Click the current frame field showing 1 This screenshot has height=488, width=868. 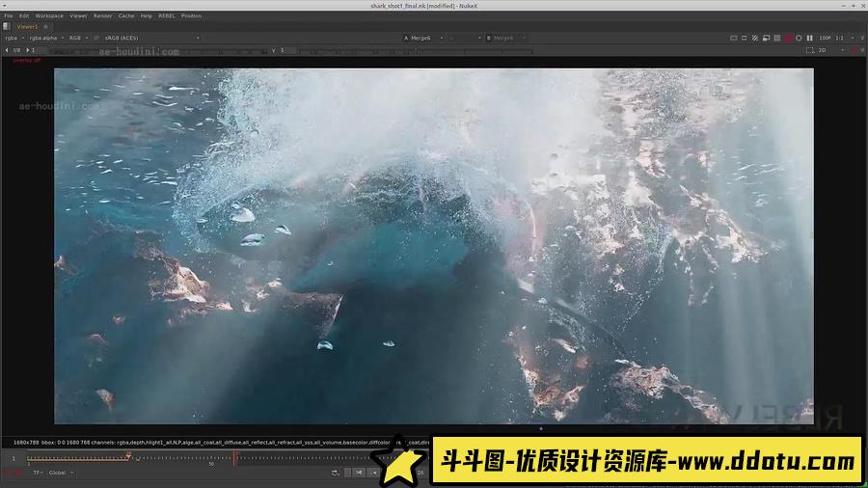click(x=14, y=459)
